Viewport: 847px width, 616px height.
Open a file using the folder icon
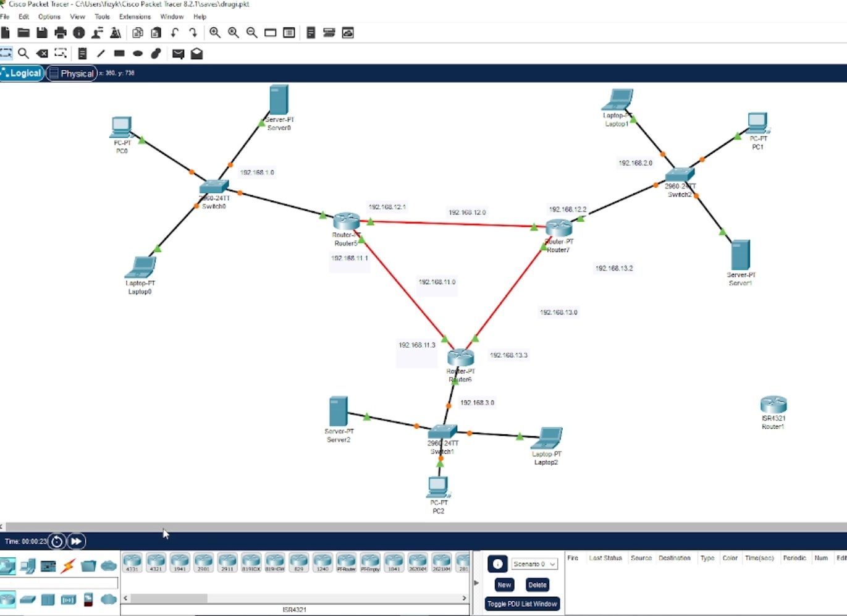point(23,33)
